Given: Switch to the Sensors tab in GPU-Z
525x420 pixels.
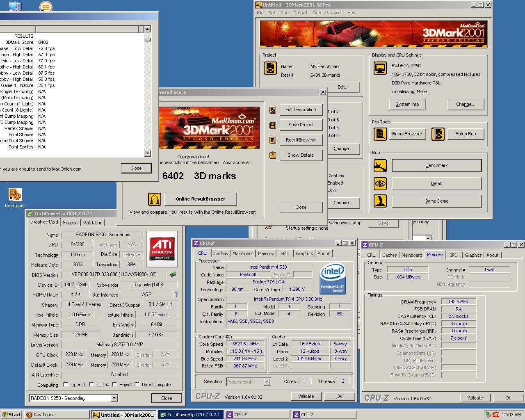Looking at the screenshot, I should (x=71, y=223).
